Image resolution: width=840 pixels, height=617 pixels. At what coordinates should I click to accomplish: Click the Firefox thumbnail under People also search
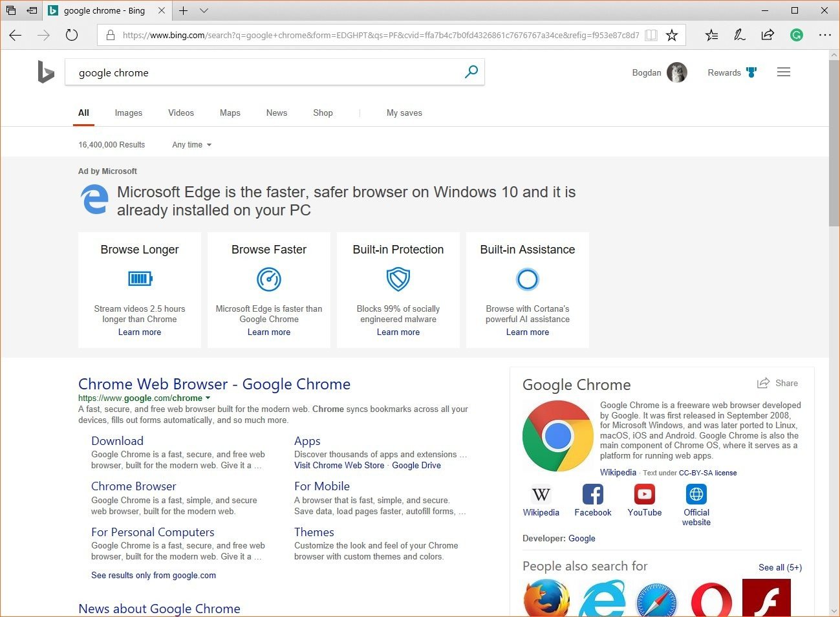pos(546,598)
